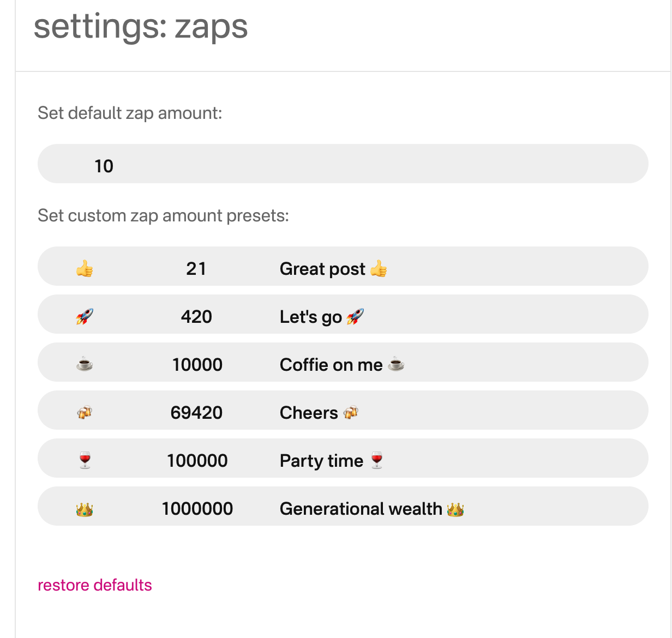Click the thumbs-up emoji preset icon
Image resolution: width=672 pixels, height=638 pixels.
[x=85, y=268]
